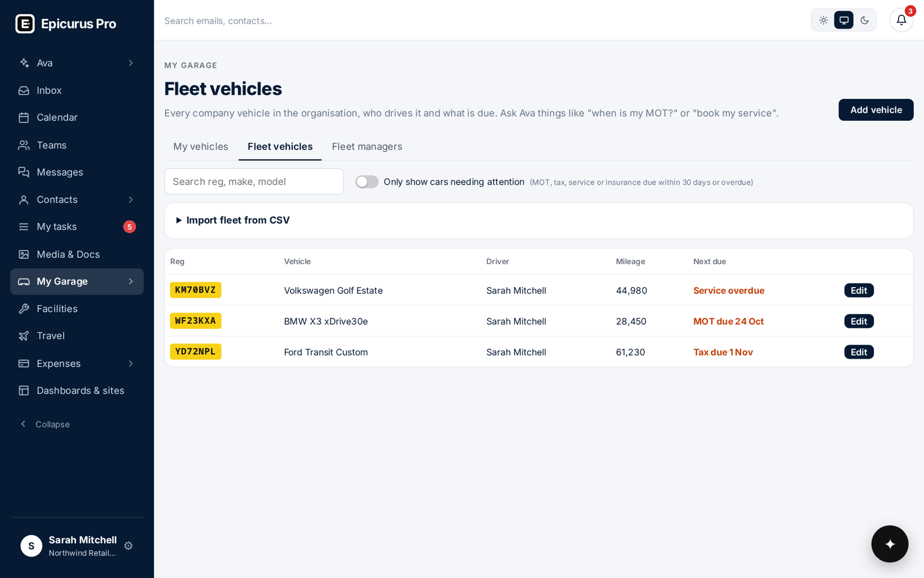Go to Calendar in the sidebar
Viewport: 924px width, 578px height.
77,117
